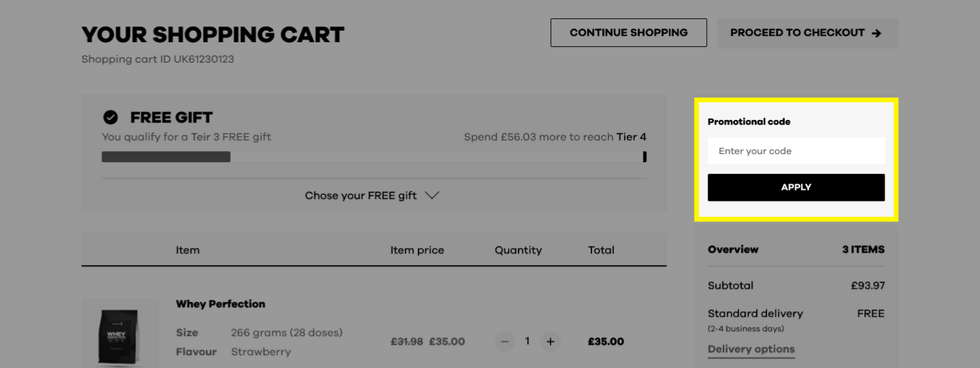Viewport: 980px width, 368px height.
Task: Select the quantity value field
Action: pos(527,341)
